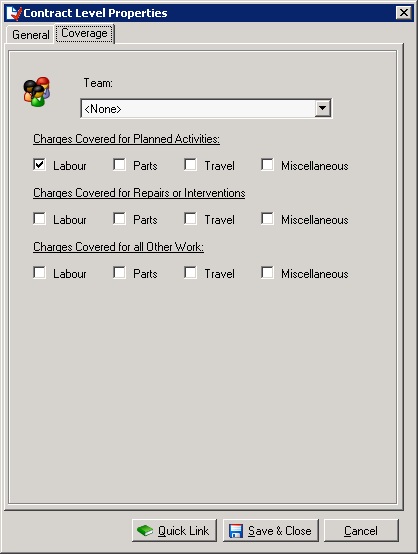Open the Team dropdown arrow
Screen dimensions: 418x554
[x=323, y=108]
